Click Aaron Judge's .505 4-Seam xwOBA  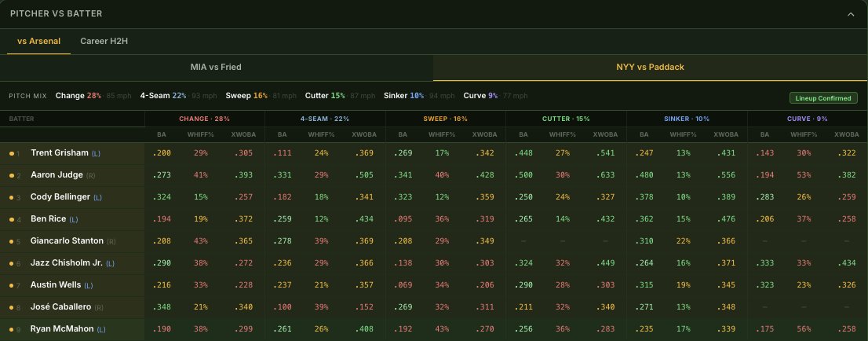click(x=364, y=175)
